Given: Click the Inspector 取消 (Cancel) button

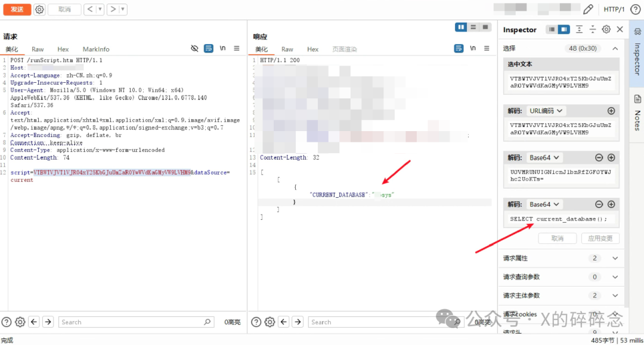Looking at the screenshot, I should coord(558,238).
